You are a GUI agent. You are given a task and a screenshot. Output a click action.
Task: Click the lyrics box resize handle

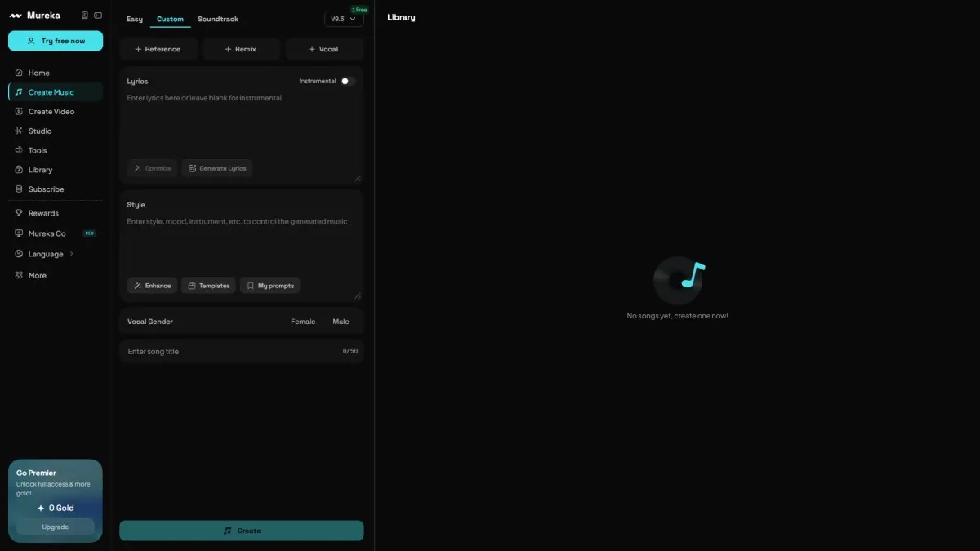[x=358, y=178]
